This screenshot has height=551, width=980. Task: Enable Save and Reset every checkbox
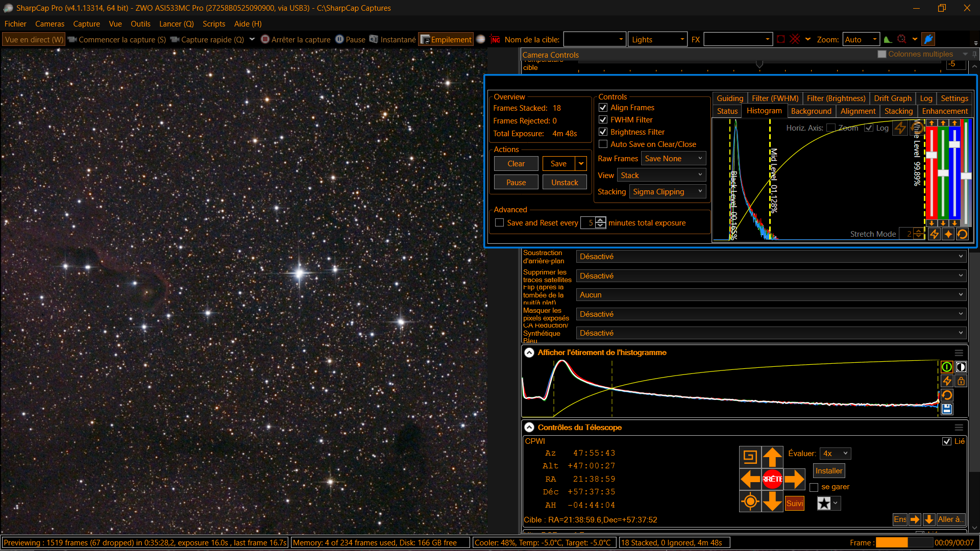pyautogui.click(x=499, y=223)
